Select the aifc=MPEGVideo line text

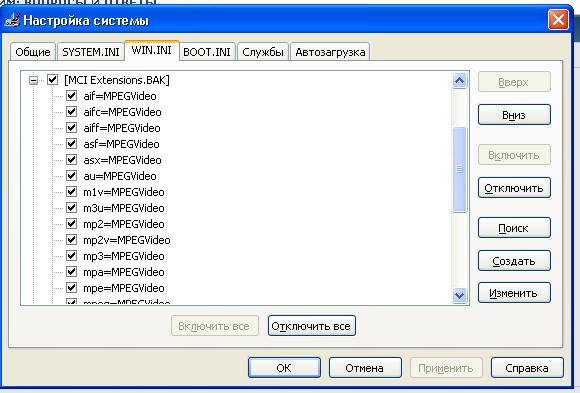[122, 112]
